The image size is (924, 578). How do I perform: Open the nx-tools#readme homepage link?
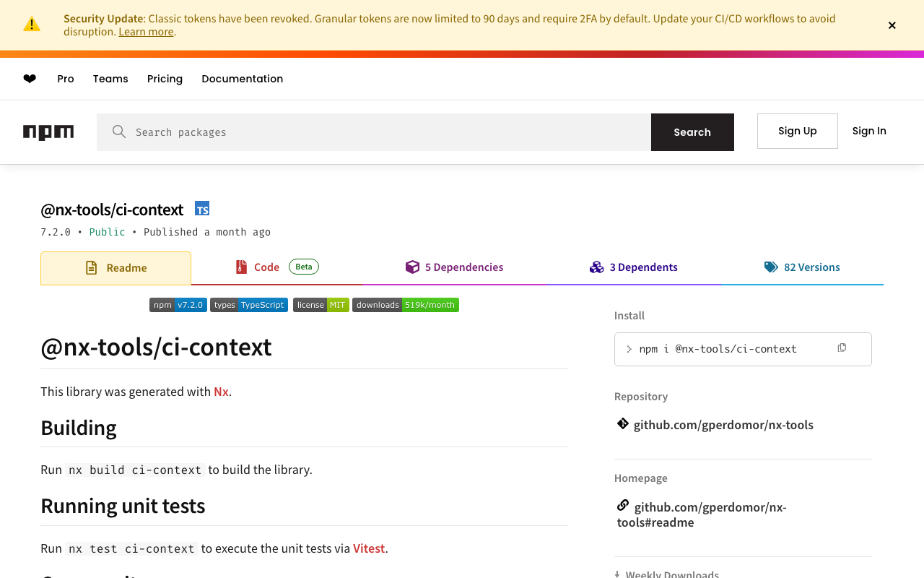[x=702, y=514]
